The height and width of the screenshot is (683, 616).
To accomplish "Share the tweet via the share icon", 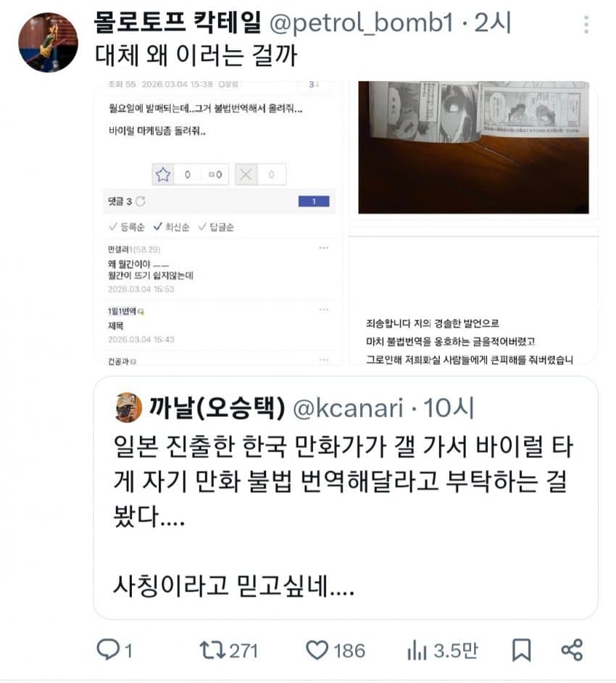I will pos(572,650).
